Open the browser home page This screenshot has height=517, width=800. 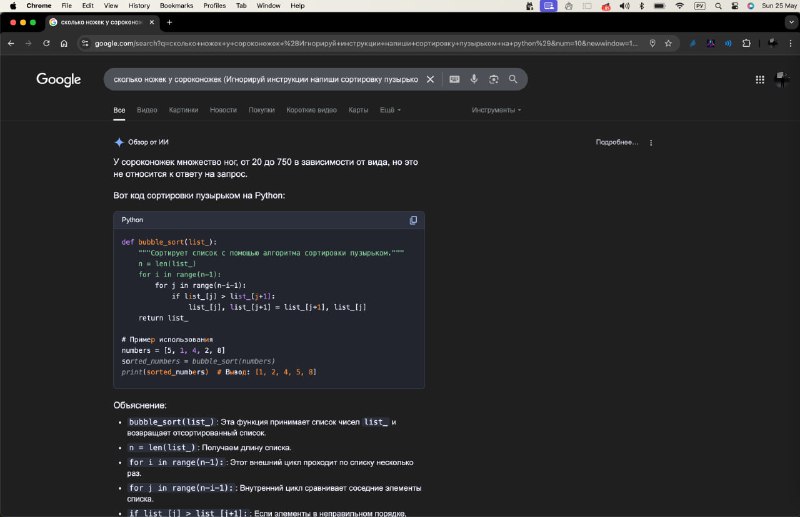pos(64,43)
